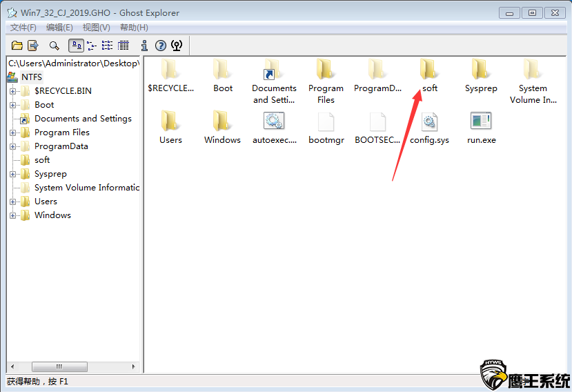The height and width of the screenshot is (392, 572).
Task: Open image Properties info icon
Action: tap(144, 46)
